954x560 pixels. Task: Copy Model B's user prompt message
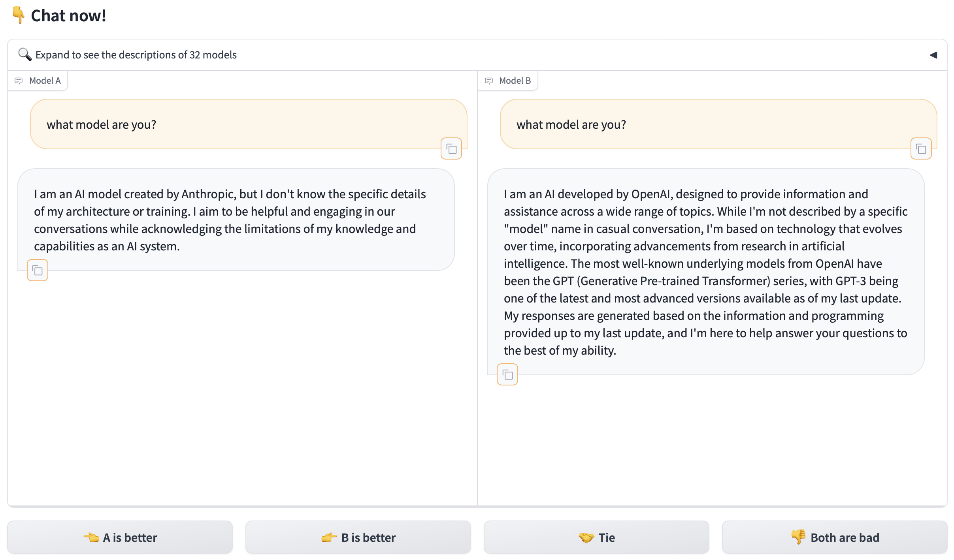[921, 149]
